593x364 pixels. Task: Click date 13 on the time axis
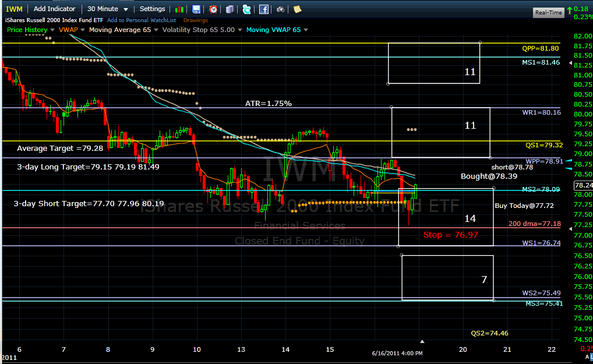point(241,349)
